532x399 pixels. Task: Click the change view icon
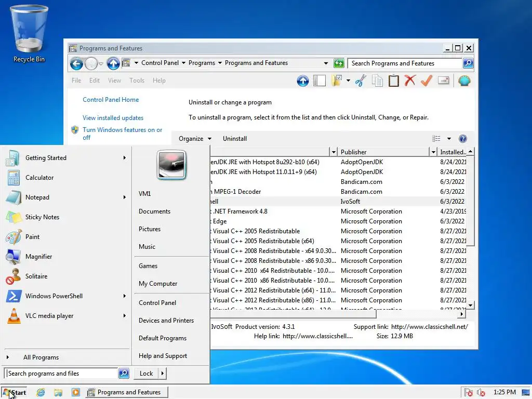point(436,138)
